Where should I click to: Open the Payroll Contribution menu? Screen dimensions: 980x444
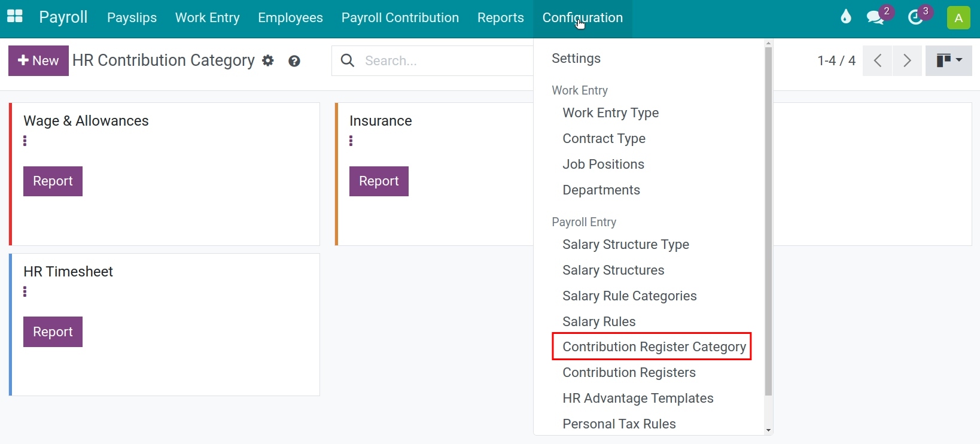pyautogui.click(x=400, y=18)
